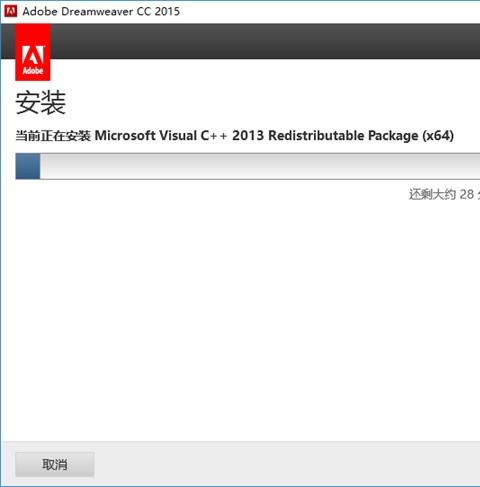Click the unfilled portion of the progress bar

(260, 166)
